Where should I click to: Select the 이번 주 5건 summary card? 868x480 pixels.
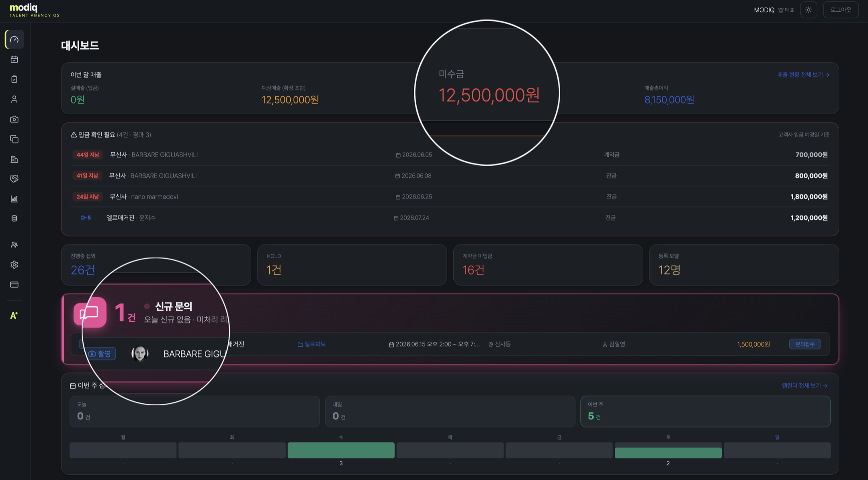(x=705, y=411)
